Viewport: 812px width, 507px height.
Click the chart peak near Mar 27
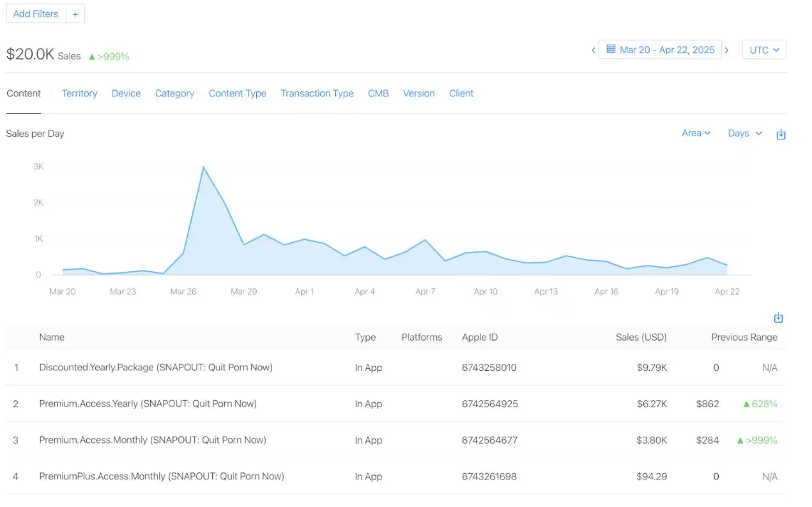[x=203, y=168]
